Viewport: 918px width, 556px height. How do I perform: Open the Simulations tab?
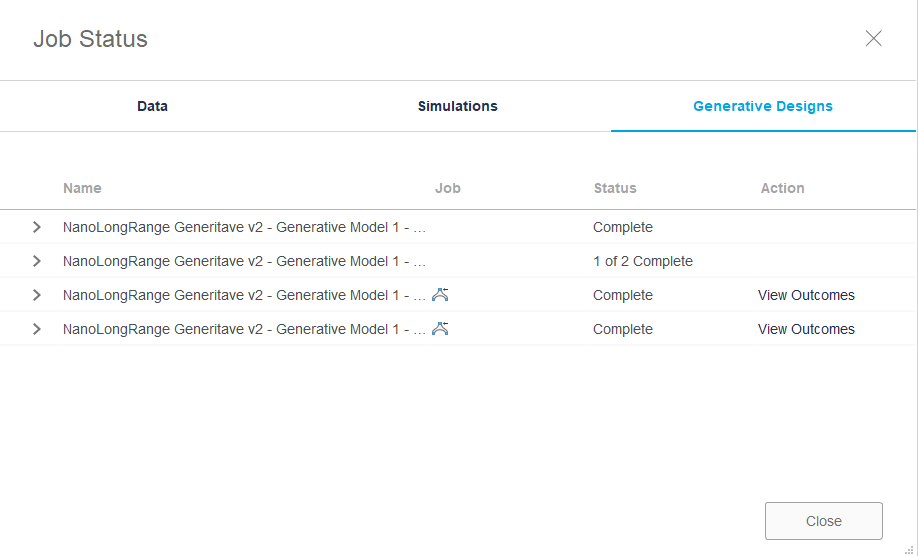click(457, 106)
